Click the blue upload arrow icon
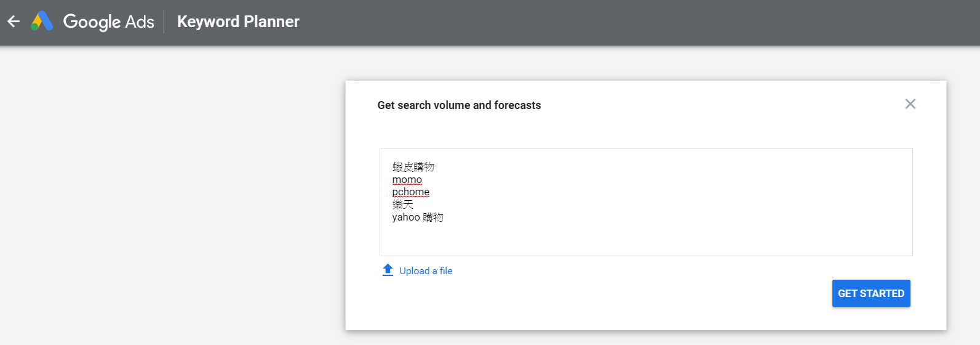This screenshot has height=345, width=980. (388, 270)
